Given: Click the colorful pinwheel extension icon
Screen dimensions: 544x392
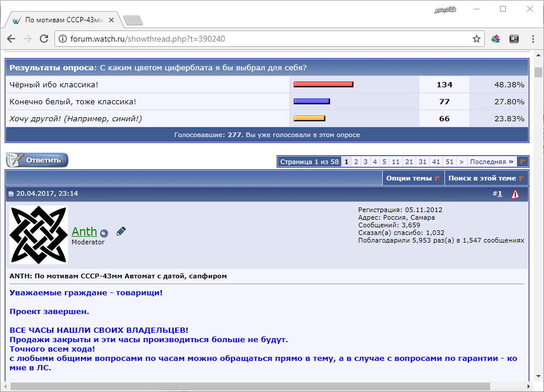Looking at the screenshot, I should 495,39.
